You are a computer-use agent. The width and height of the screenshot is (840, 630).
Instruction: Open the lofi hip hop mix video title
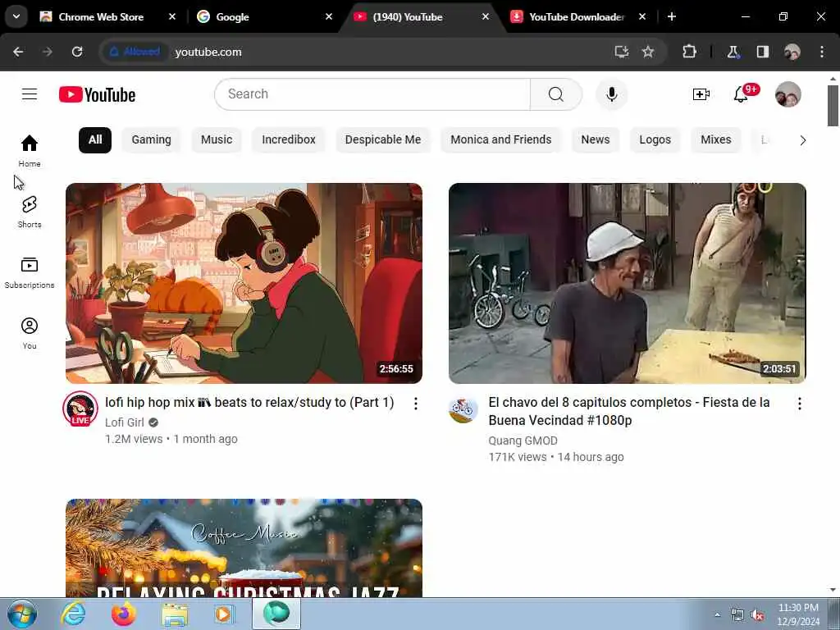coord(249,402)
